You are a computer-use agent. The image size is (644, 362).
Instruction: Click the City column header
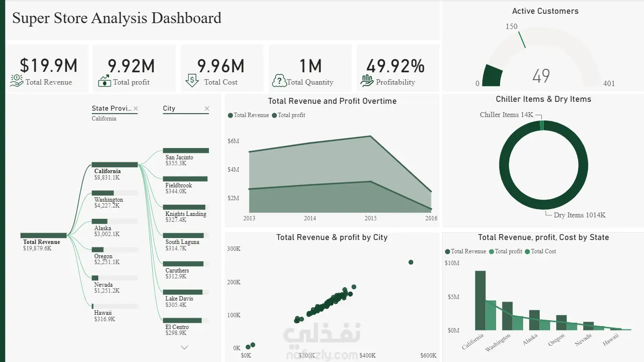point(169,108)
